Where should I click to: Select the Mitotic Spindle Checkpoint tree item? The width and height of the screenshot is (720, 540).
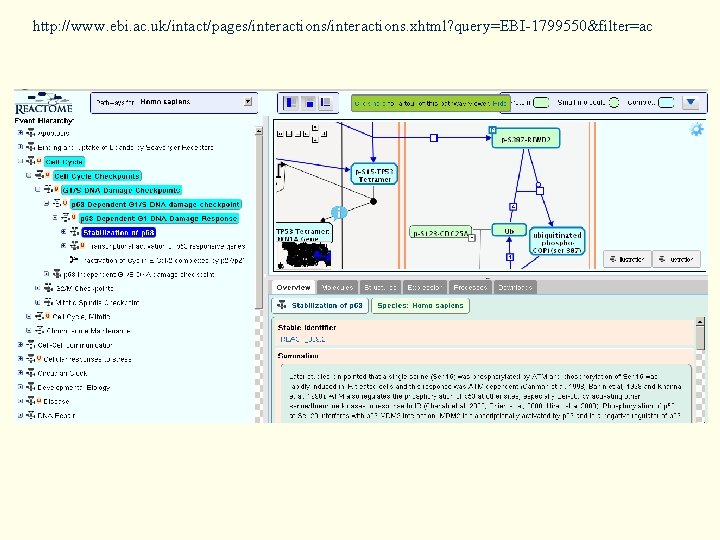[x=97, y=303]
